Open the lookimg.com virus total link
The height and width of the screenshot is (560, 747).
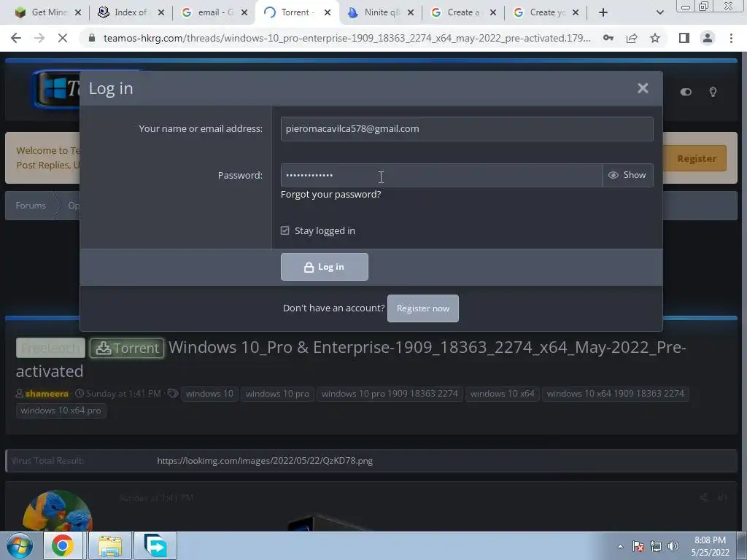point(265,461)
